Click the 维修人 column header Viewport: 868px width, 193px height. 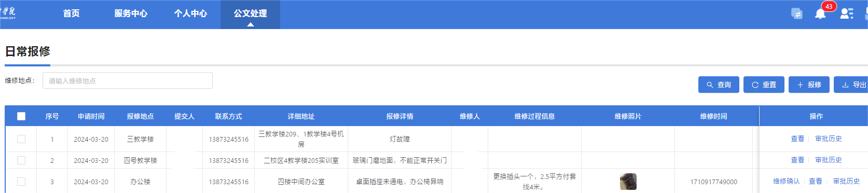470,116
